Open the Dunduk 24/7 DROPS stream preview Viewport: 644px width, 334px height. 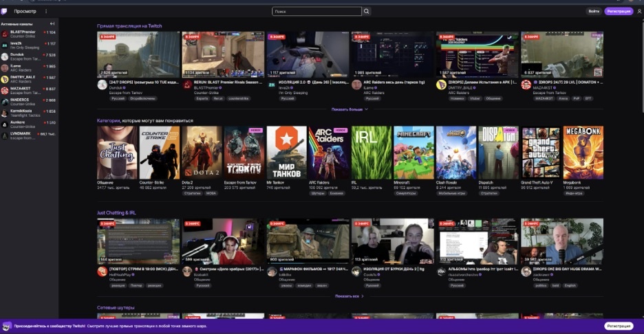point(138,54)
